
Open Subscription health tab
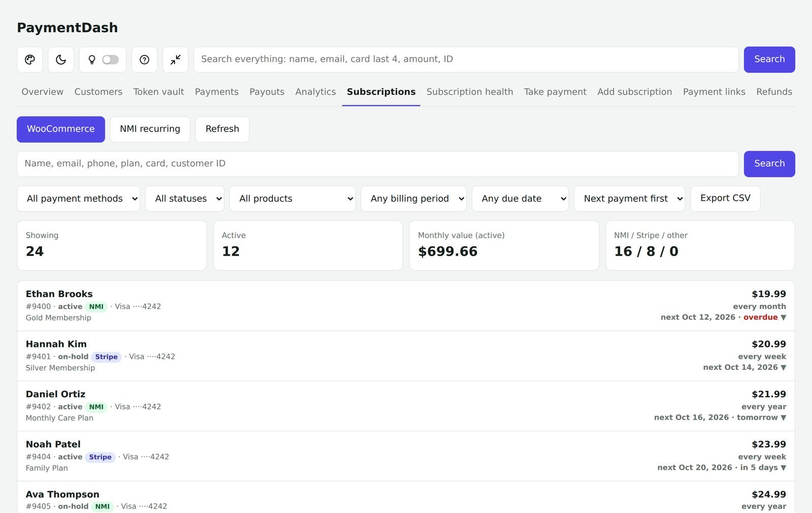(x=470, y=92)
